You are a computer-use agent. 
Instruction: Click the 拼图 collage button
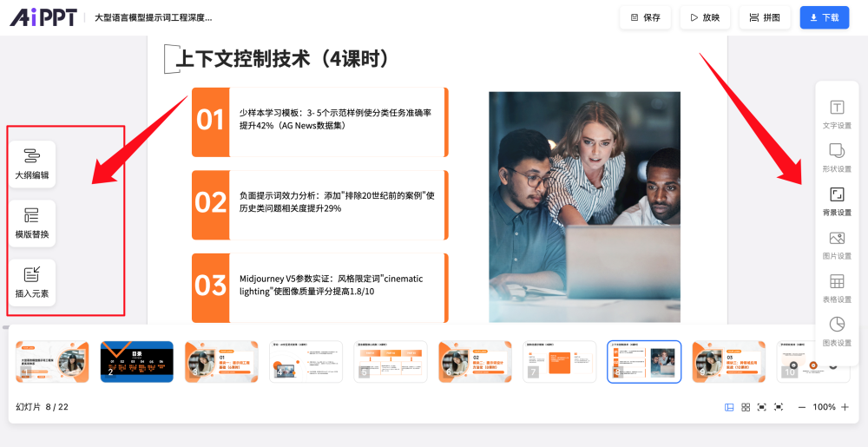coord(765,17)
